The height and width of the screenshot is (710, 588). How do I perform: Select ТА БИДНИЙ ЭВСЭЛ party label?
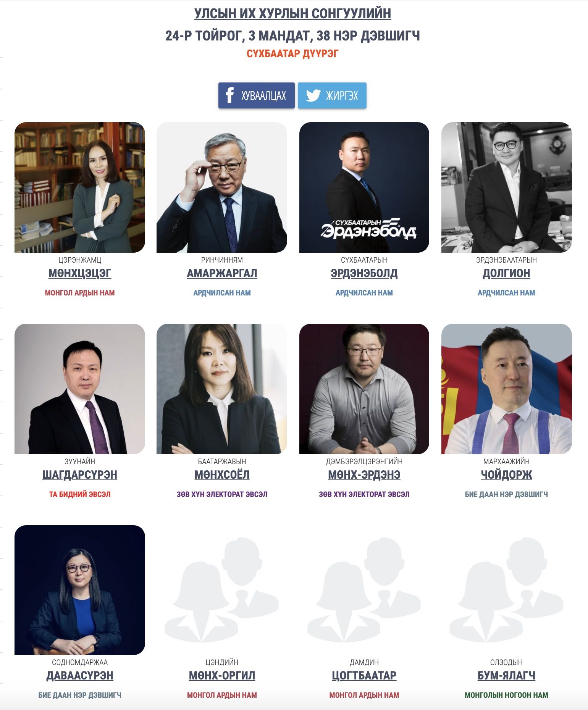tap(80, 494)
